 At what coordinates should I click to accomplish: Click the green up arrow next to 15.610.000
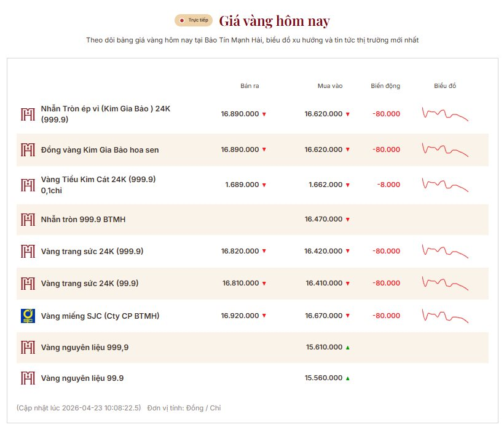(x=347, y=348)
